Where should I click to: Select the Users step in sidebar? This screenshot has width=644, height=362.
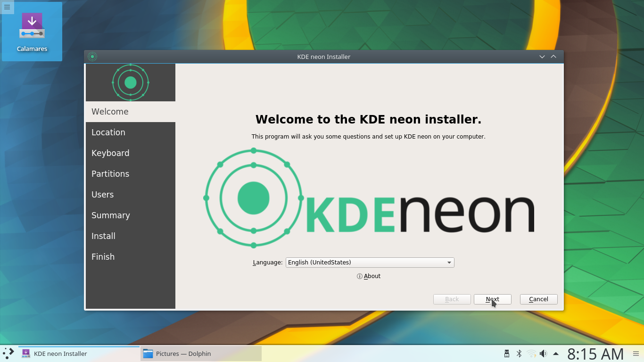[x=131, y=195]
